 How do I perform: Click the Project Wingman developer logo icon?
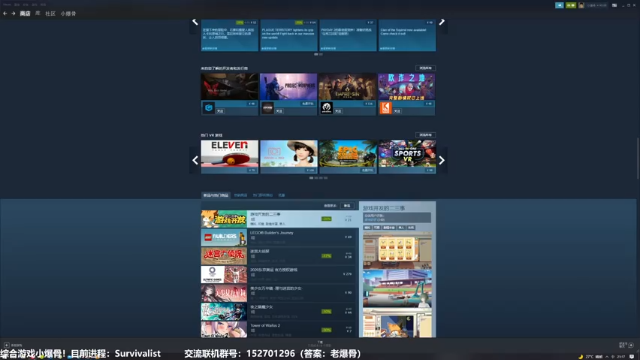click(267, 108)
